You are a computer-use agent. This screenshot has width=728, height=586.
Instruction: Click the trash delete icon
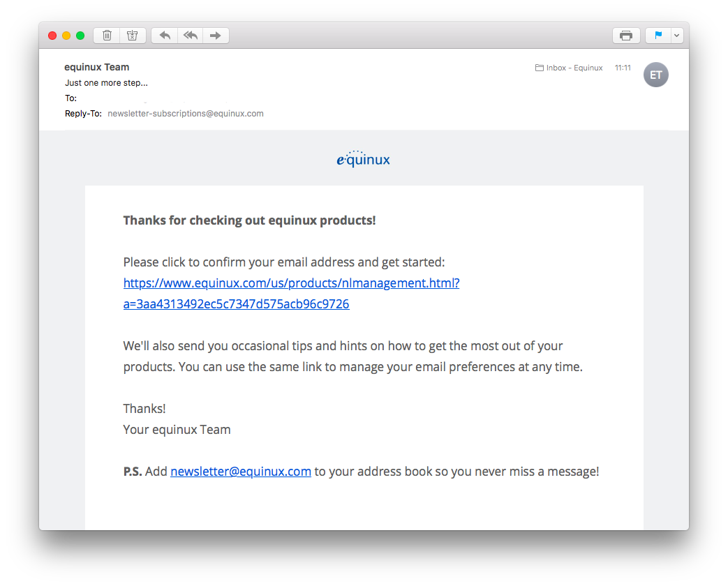107,36
